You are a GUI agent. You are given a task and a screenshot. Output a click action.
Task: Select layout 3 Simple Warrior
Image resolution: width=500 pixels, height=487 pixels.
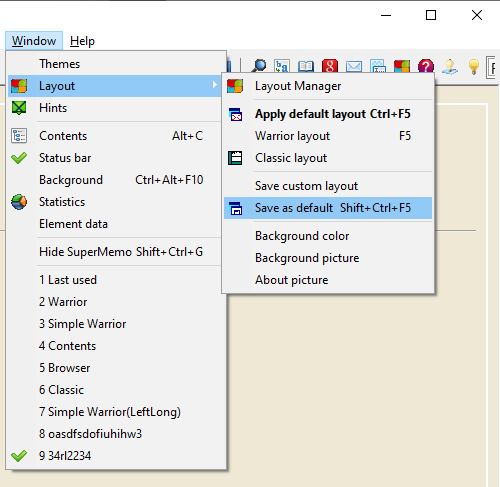(116, 324)
